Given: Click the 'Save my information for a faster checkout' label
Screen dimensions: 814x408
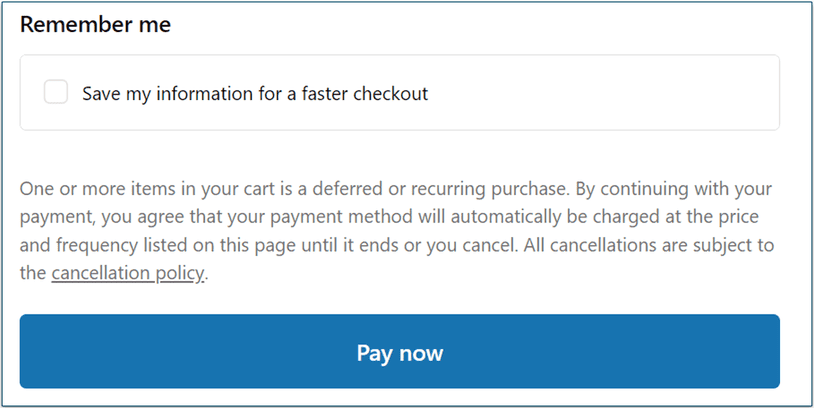Looking at the screenshot, I should coord(254,94).
